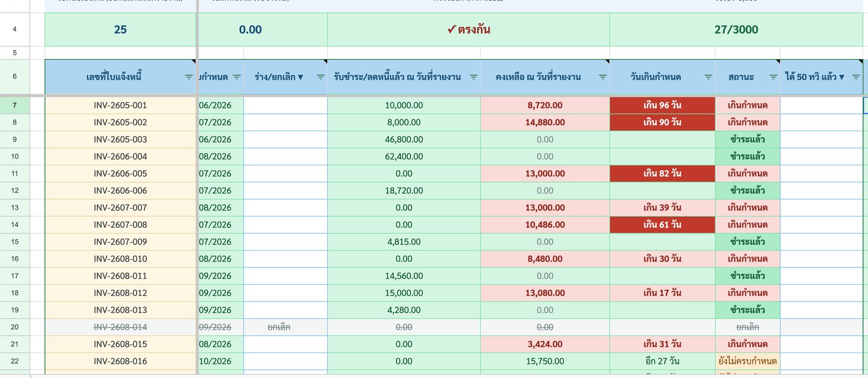Viewport: 868px width, 378px height.
Task: Click remaining balance 13,080.00
Action: click(545, 293)
